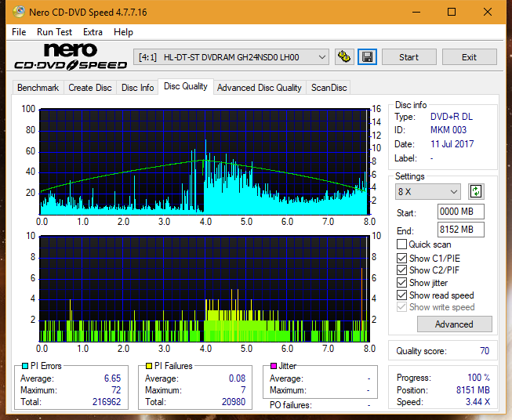Click PI Errors maximum value 72

tap(116, 390)
